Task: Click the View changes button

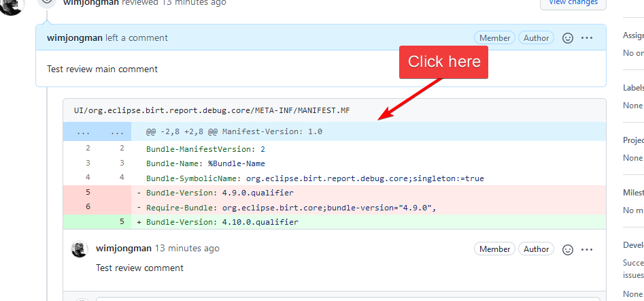Action: 573,3
